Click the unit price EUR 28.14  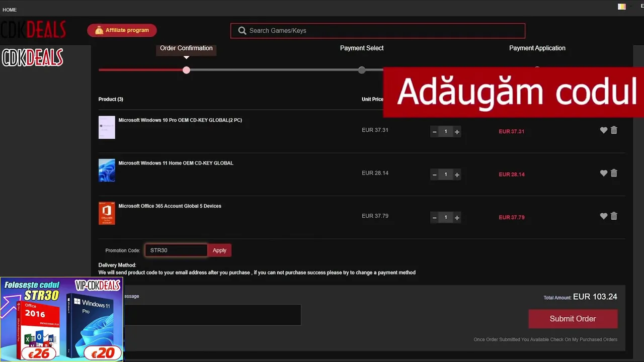coord(375,173)
